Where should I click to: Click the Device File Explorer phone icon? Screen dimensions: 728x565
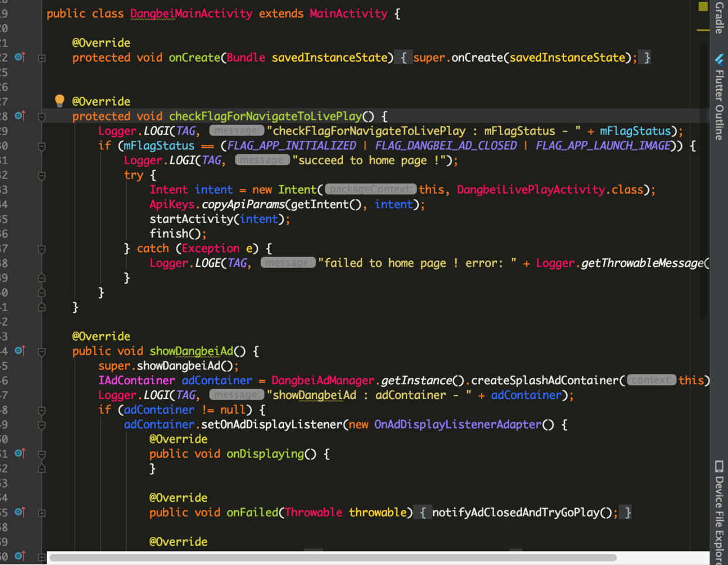(x=719, y=466)
